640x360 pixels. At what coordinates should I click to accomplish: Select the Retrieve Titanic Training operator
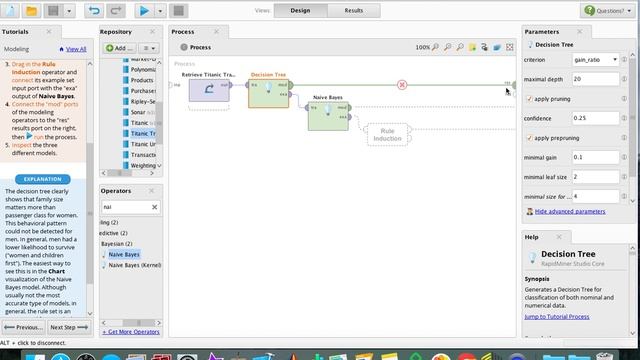pos(209,90)
